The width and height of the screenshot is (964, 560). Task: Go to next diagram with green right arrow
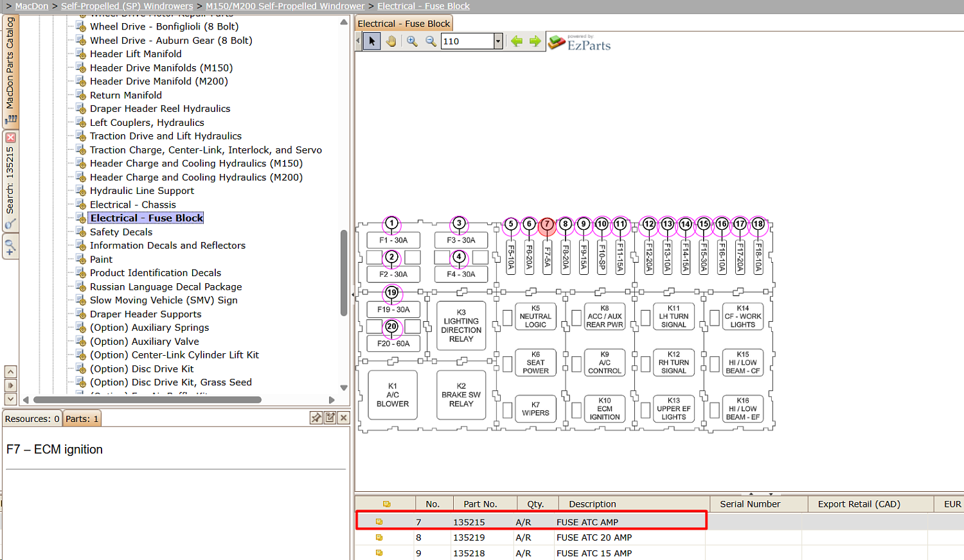(535, 41)
